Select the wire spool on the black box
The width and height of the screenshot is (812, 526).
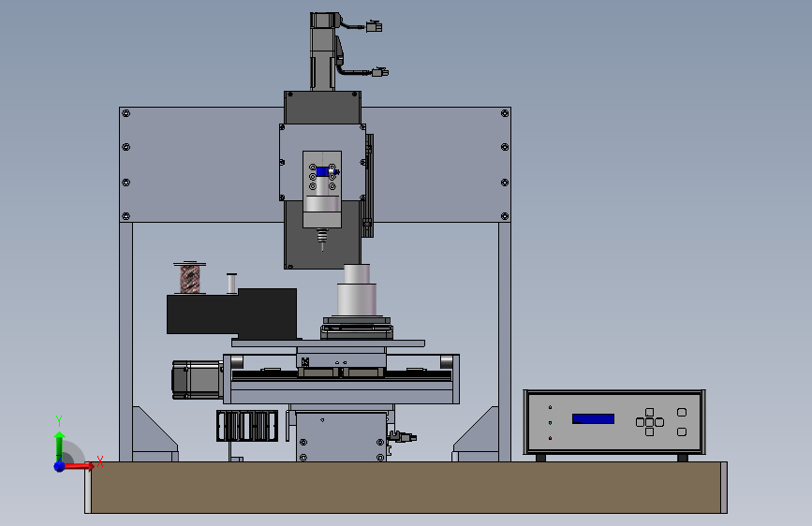[x=189, y=278]
